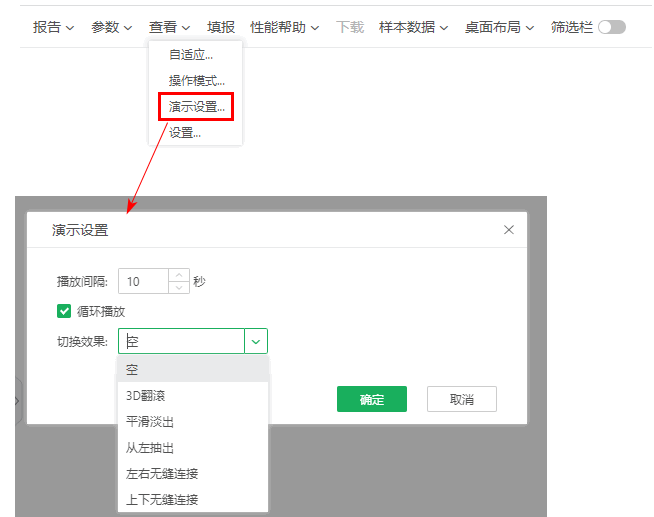Open the 参数 dropdown menu
The height and width of the screenshot is (517, 654).
[x=111, y=28]
